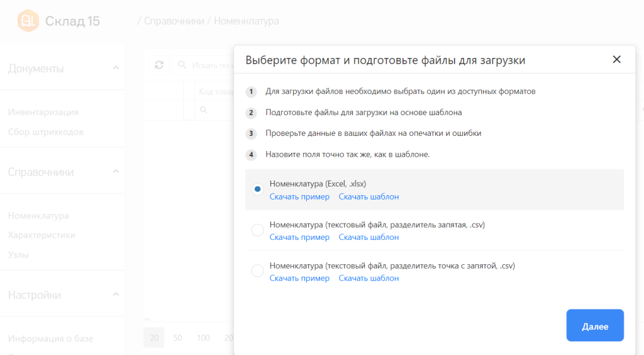The height and width of the screenshot is (355, 644).
Task: Click the Далее button
Action: (x=595, y=325)
